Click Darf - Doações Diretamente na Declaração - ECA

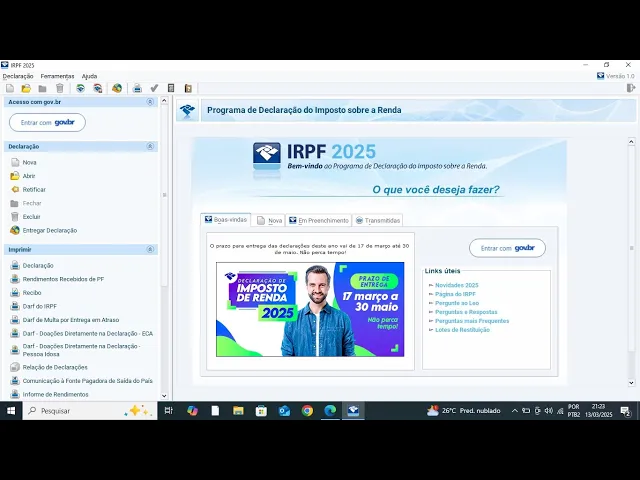point(88,333)
